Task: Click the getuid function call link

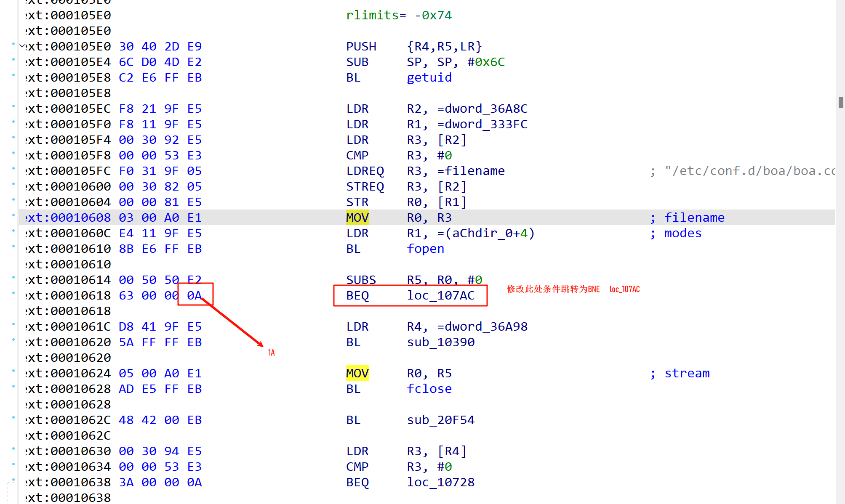Action: pos(429,78)
